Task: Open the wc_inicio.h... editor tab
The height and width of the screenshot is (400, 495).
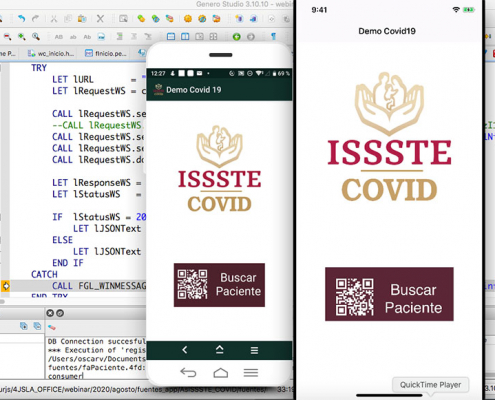Action: click(x=51, y=53)
